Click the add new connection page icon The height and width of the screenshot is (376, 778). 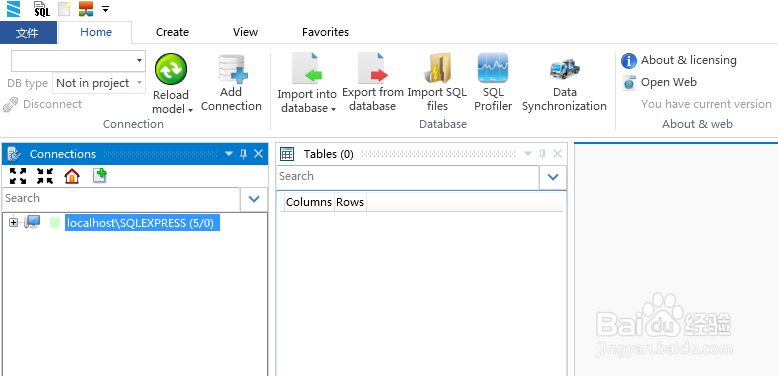point(100,176)
